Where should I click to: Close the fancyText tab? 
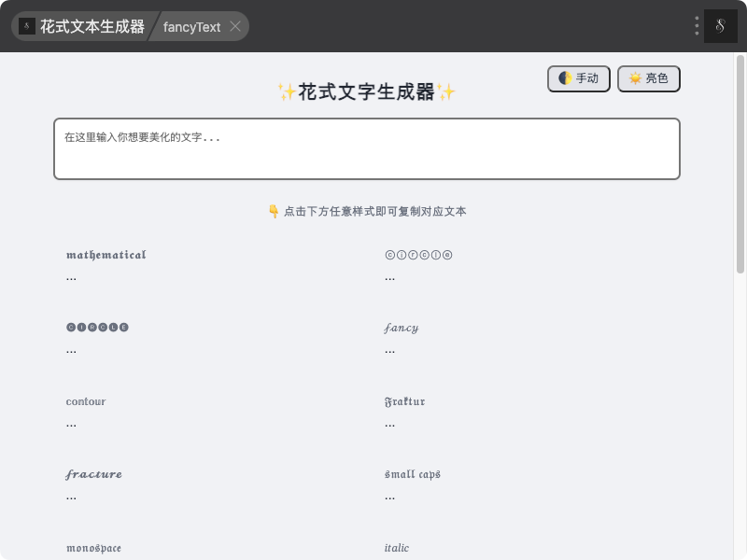tap(235, 27)
